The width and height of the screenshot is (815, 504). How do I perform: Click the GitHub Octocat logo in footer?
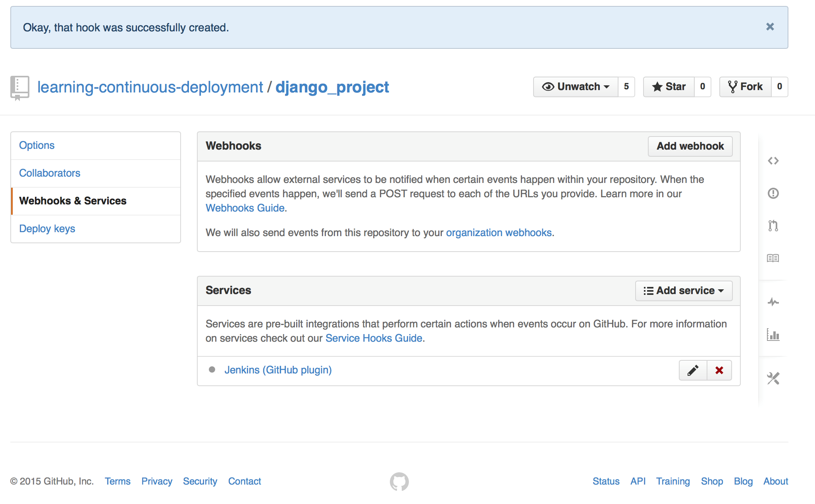[x=399, y=481]
